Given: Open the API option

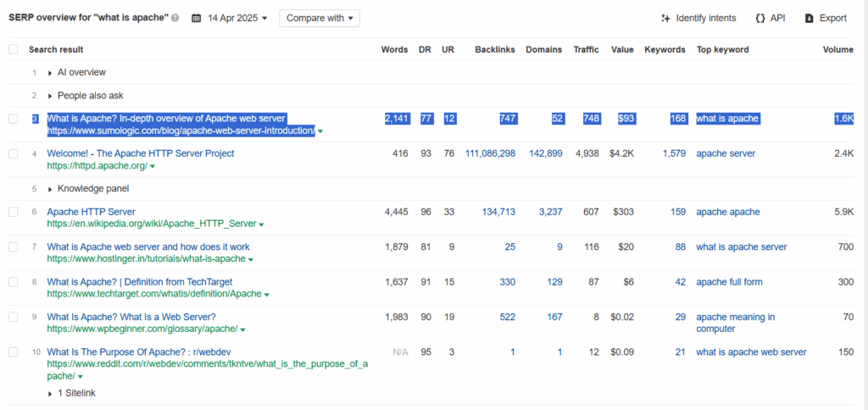Looking at the screenshot, I should point(770,19).
